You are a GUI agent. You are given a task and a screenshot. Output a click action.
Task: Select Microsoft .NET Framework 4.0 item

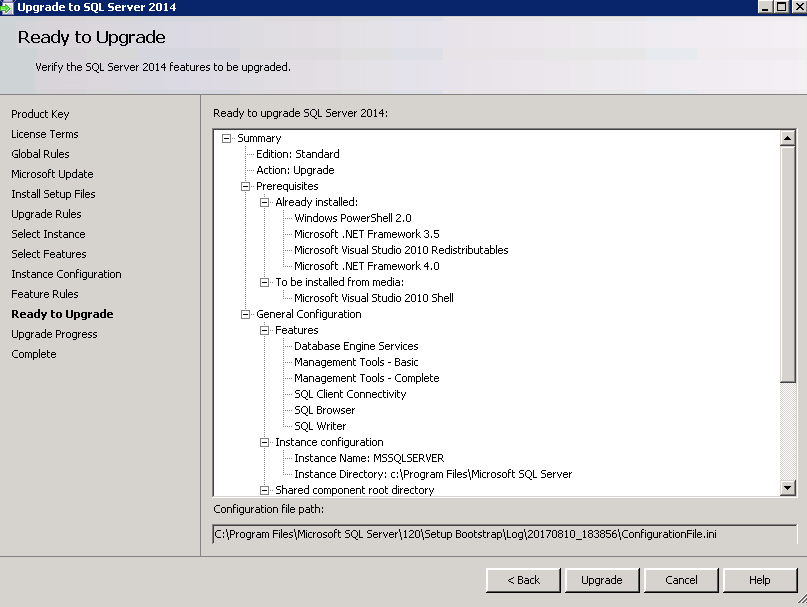tap(366, 266)
